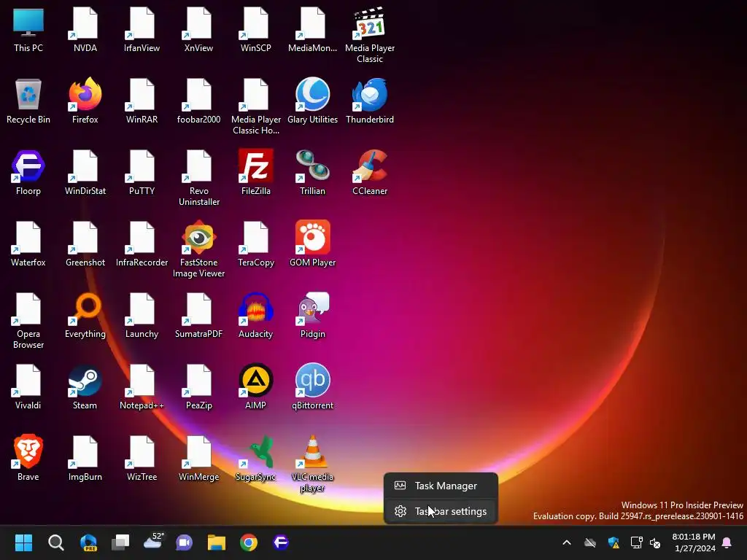Select the WinSCP shortcut

[256, 29]
